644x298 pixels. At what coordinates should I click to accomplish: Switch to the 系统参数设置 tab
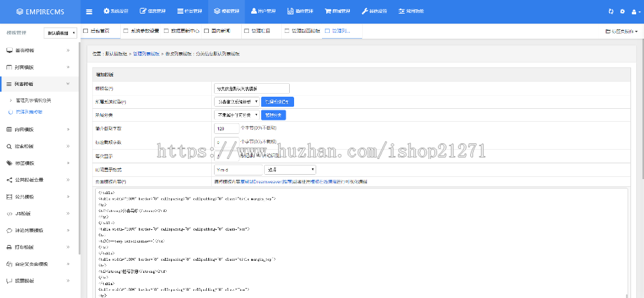141,31
